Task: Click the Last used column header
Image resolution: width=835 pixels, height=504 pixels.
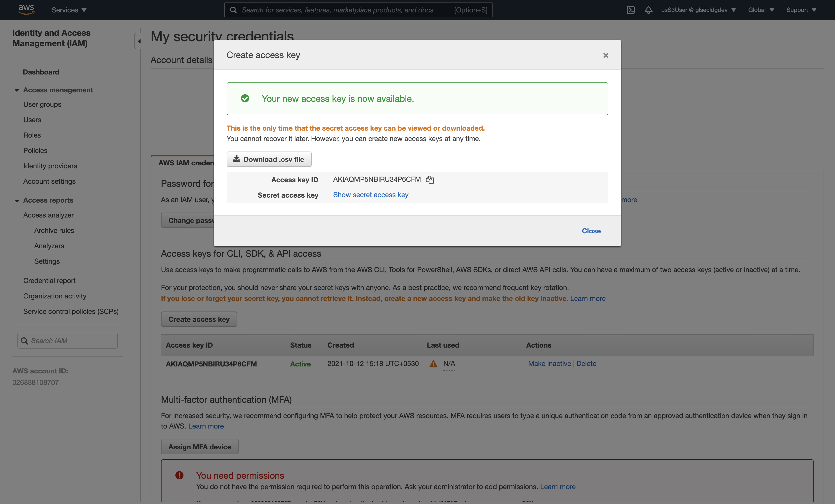Action: point(443,345)
